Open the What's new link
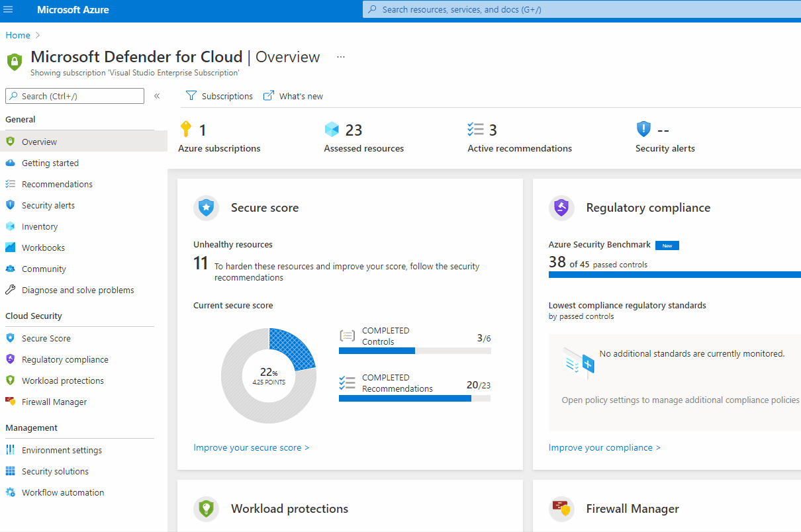The image size is (801, 532). (293, 96)
